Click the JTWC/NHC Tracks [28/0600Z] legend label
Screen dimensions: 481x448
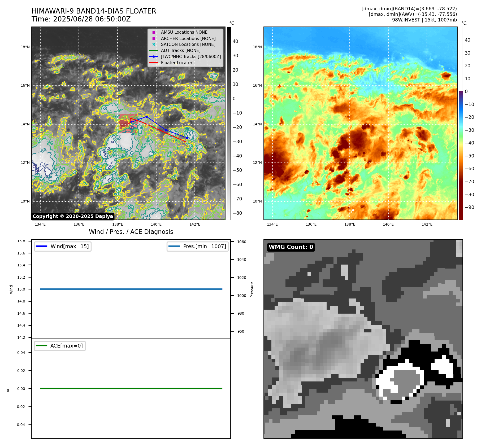click(191, 57)
